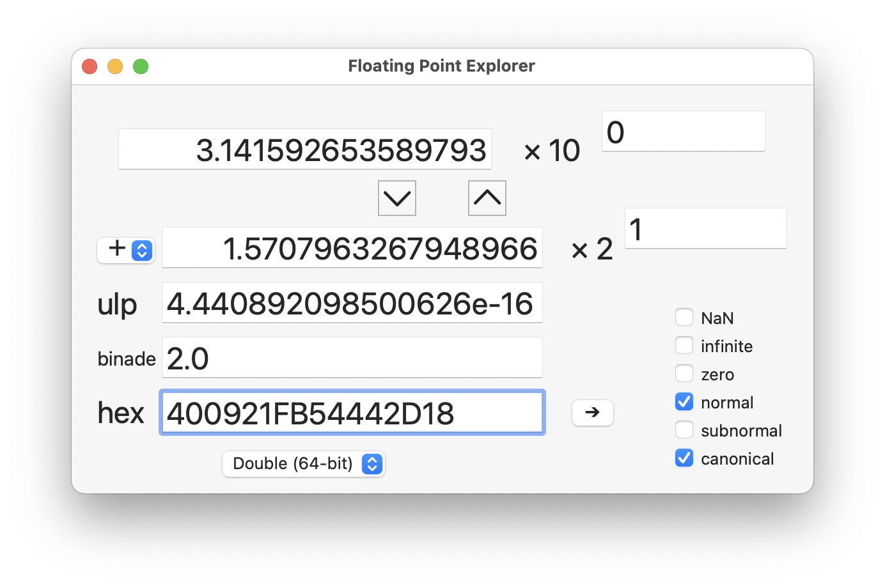Click inside the hex field showing 400921FB54442D18
This screenshot has width=885, height=588.
pyautogui.click(x=352, y=413)
